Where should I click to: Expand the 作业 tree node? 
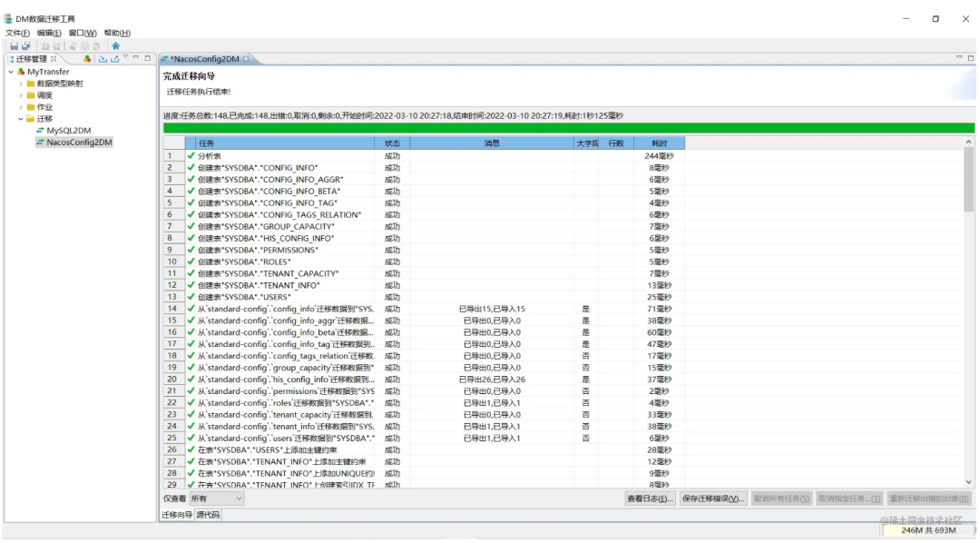tap(21, 107)
